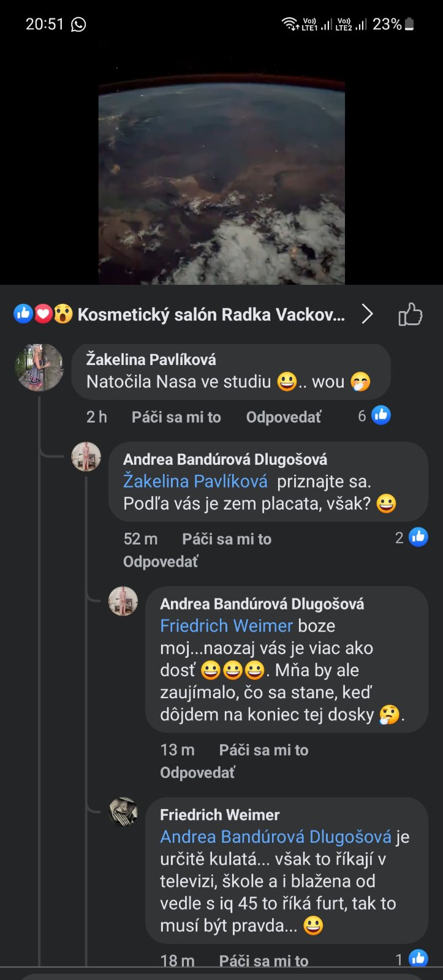Open reactions summary emoji cluster
Image resolution: width=443 pixels, height=980 pixels.
[43, 314]
